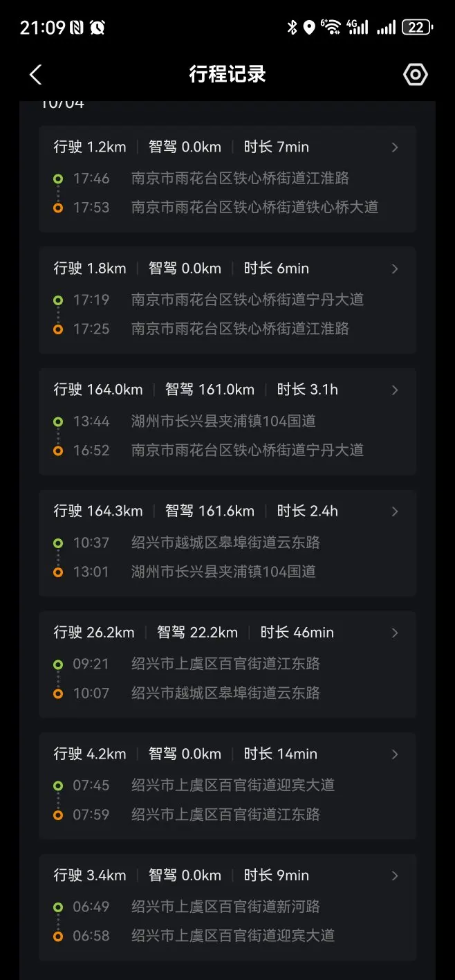Tap the Bluetooth status bar icon
This screenshot has height=980, width=455.
click(292, 28)
